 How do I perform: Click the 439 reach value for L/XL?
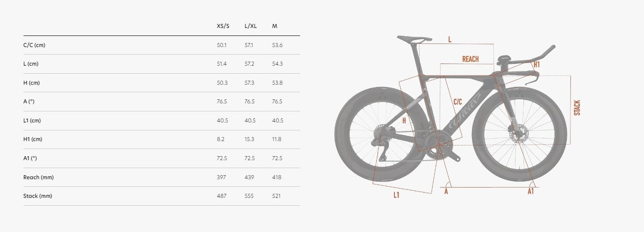249,177
